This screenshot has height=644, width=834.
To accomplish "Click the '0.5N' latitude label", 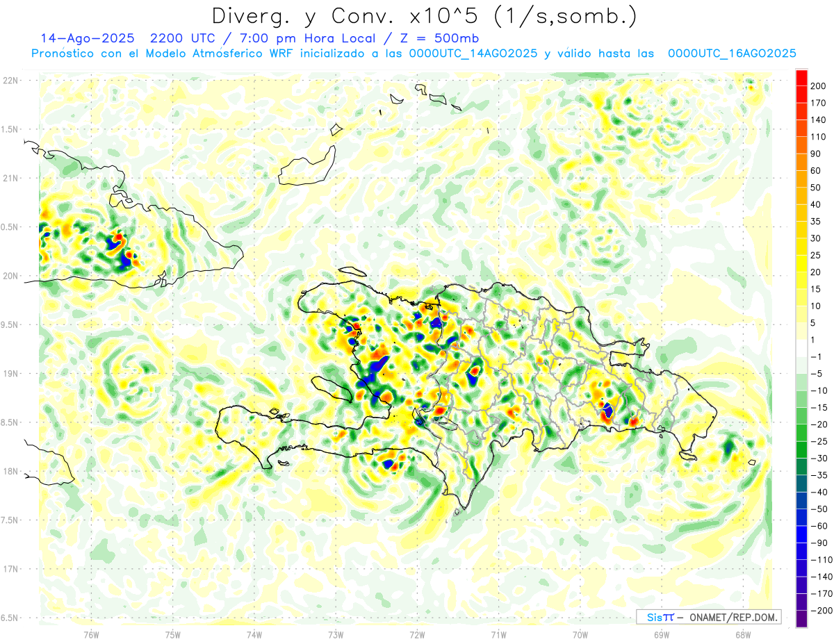I will point(10,227).
